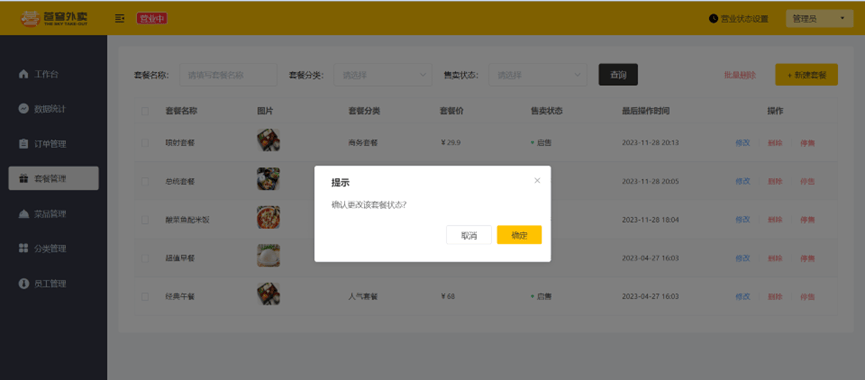865x380 pixels.
Task: Click 停售 for 经典午餐
Action: [x=808, y=296]
